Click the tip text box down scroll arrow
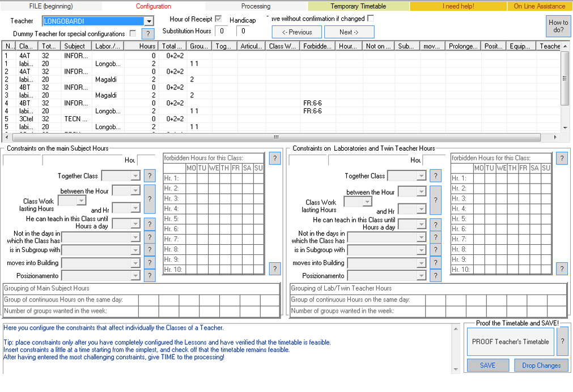This screenshot has width=573, height=392. (456, 369)
